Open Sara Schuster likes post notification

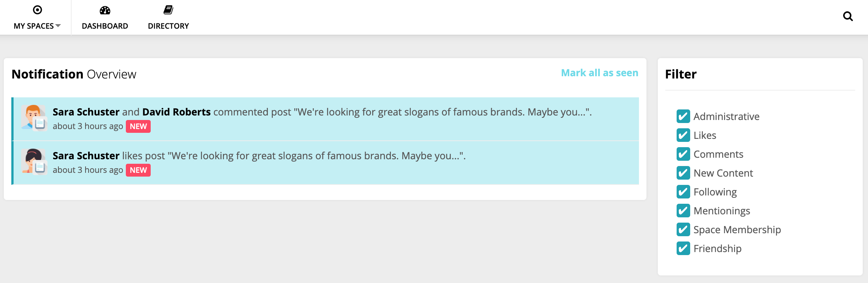pos(326,163)
